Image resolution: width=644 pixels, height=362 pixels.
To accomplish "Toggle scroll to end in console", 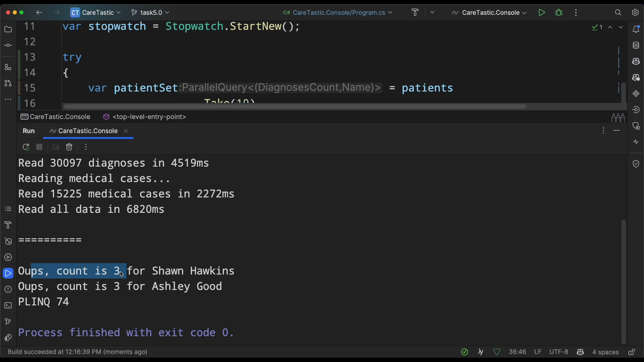I will (x=56, y=147).
